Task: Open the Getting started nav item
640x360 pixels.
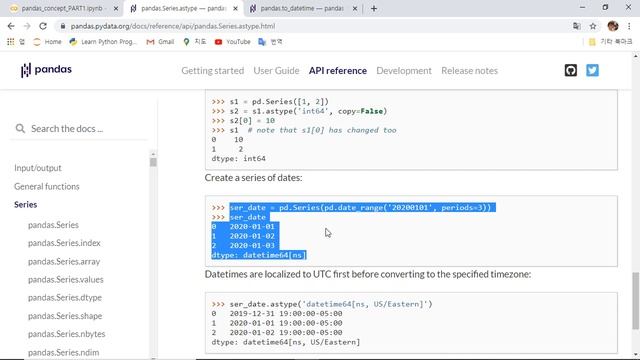Action: (x=213, y=71)
